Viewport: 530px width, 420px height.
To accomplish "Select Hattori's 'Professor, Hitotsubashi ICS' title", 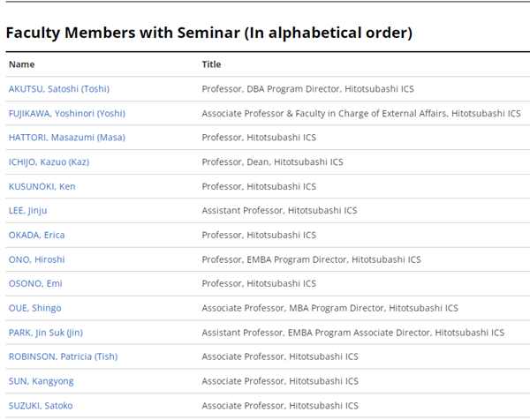I will coord(259,138).
